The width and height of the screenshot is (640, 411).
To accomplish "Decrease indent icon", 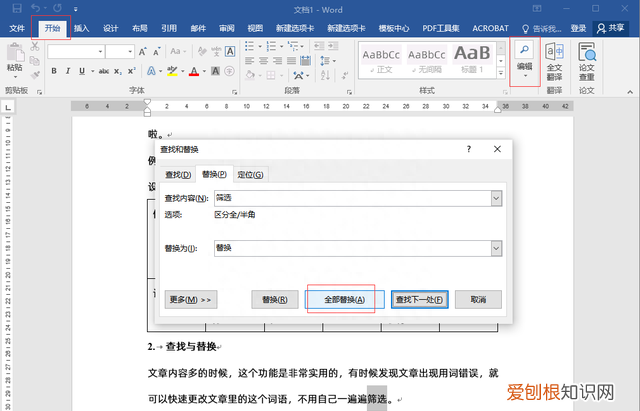I will (x=319, y=46).
